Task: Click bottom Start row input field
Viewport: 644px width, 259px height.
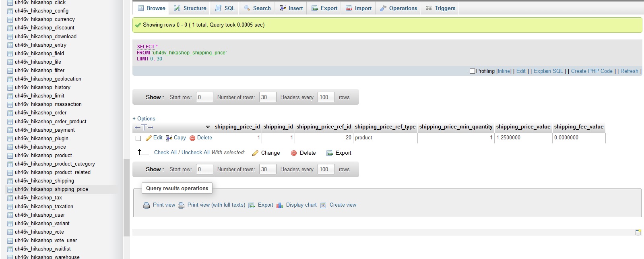Action: pyautogui.click(x=204, y=169)
